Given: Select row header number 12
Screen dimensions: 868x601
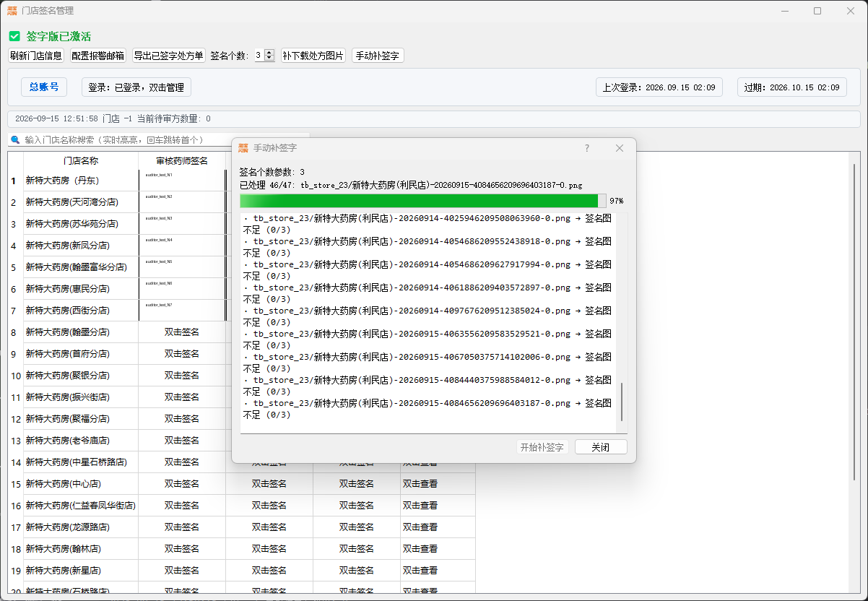Looking at the screenshot, I should coord(16,419).
